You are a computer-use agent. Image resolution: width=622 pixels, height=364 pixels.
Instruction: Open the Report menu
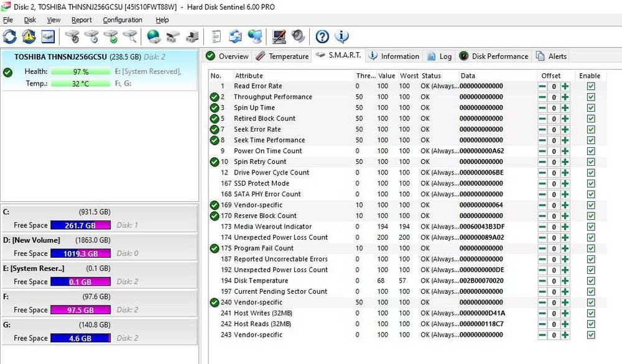pyautogui.click(x=81, y=20)
